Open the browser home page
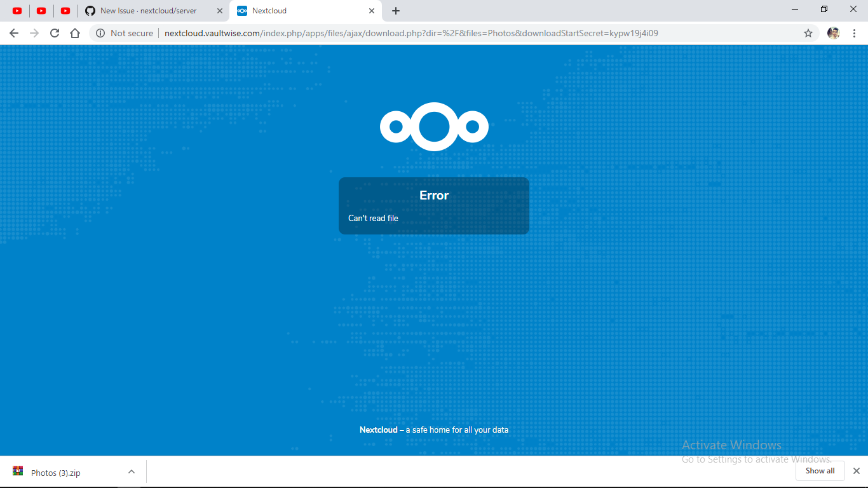868x488 pixels. click(75, 33)
